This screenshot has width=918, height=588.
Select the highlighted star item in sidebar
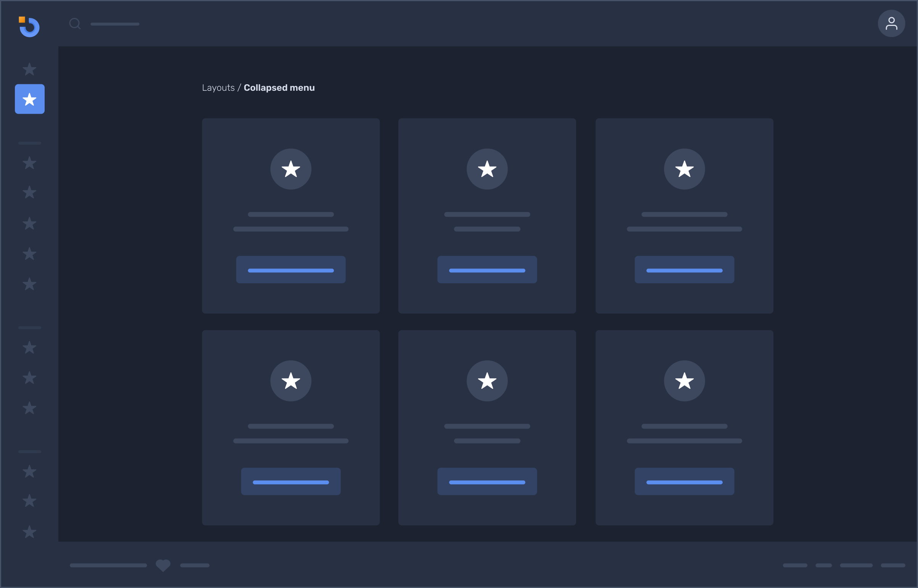coord(29,99)
